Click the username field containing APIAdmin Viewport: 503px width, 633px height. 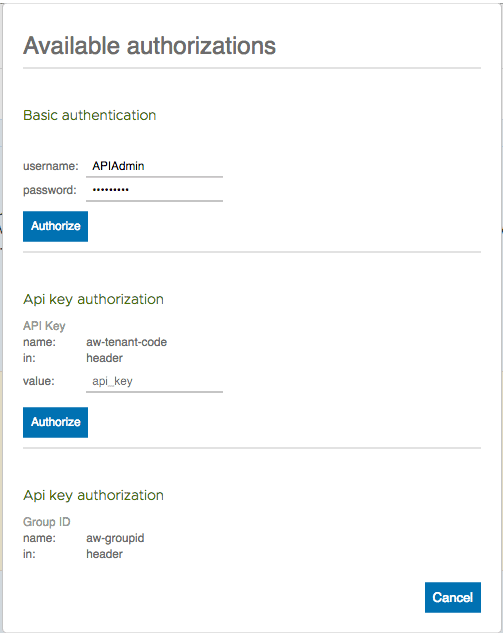coord(154,166)
